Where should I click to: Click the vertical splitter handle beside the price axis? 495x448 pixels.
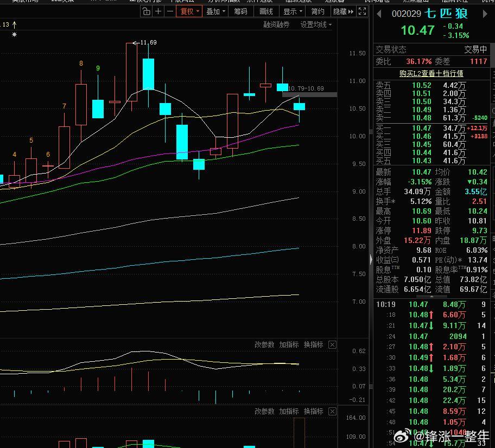coord(371,132)
